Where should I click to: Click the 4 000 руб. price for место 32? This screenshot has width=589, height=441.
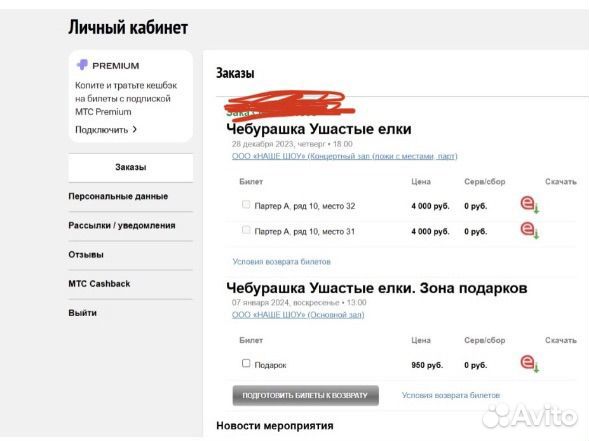pos(430,206)
